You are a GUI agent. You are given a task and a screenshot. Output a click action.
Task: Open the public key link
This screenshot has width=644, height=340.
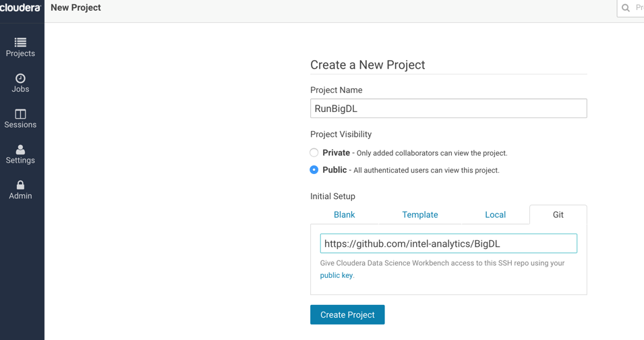click(x=336, y=275)
